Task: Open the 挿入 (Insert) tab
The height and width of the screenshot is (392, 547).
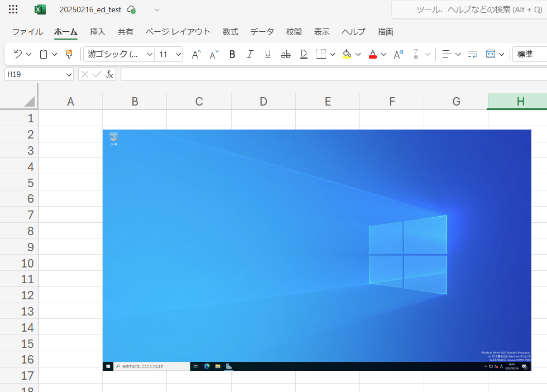Action: coord(98,32)
